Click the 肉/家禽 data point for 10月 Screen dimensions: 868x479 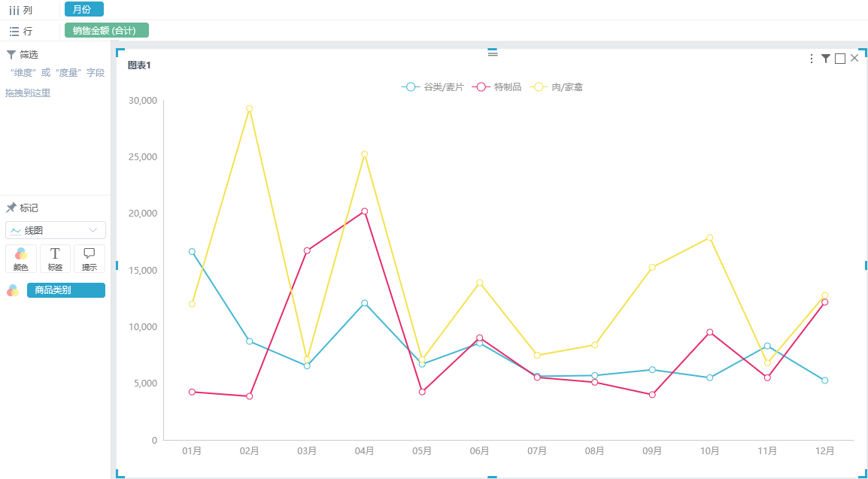point(710,238)
